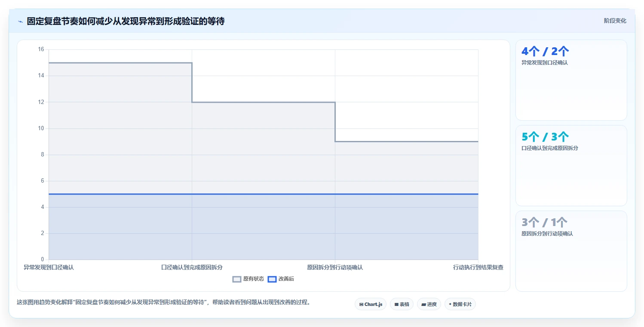
Task: Click the blue 改善后 legend swatch
Action: [x=272, y=279]
